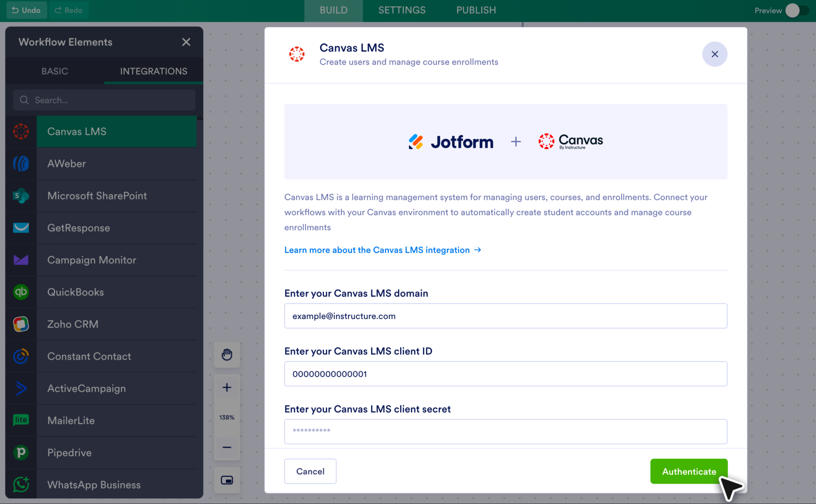
Task: Select QuickBooks integration
Action: coord(116,292)
